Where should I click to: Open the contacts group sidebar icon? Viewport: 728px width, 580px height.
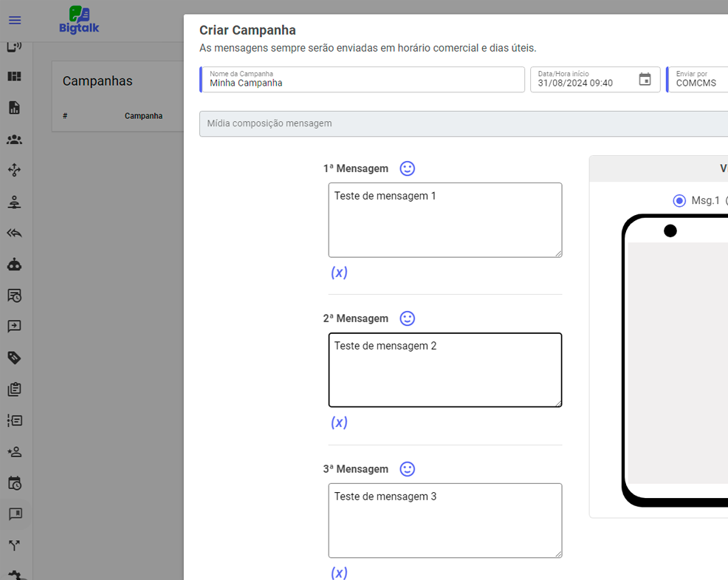point(15,140)
